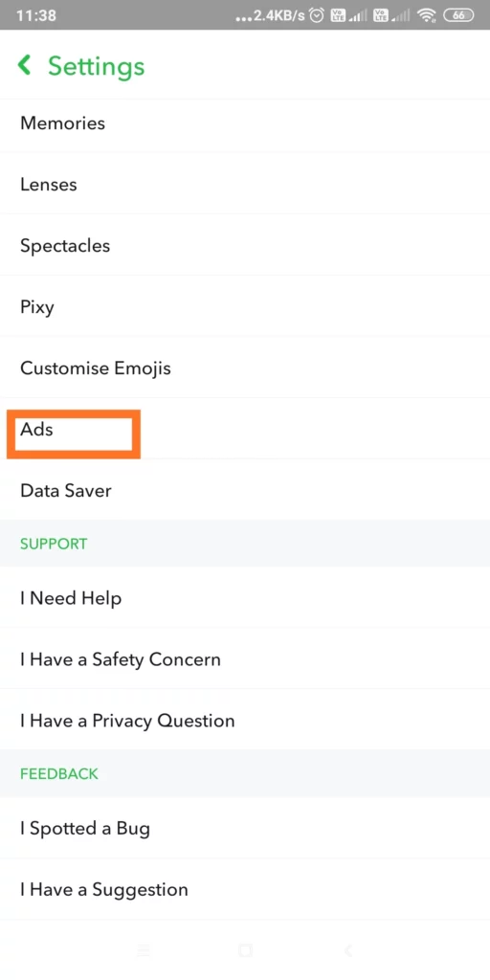This screenshot has height=980, width=490.
Task: Tap I Have a Suggestion
Action: click(x=245, y=889)
